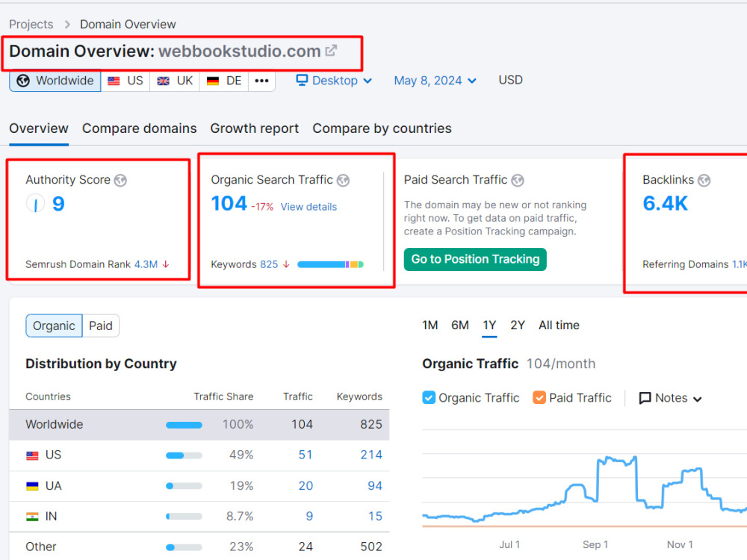
Task: Open more databases three-dot menu
Action: pos(261,81)
